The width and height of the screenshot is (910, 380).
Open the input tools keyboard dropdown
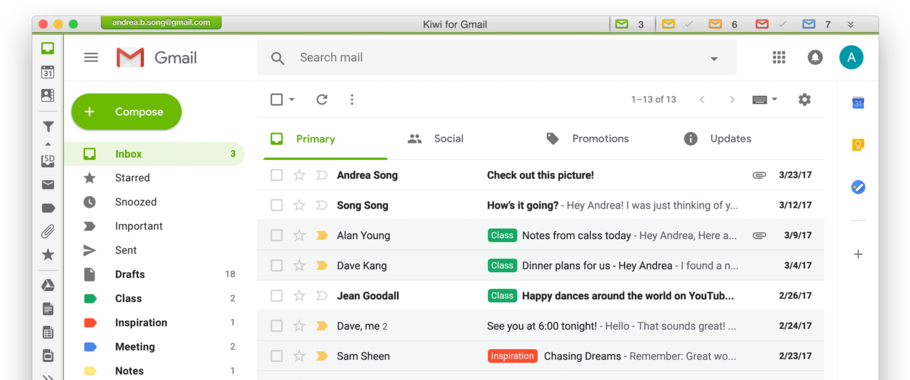click(x=765, y=100)
